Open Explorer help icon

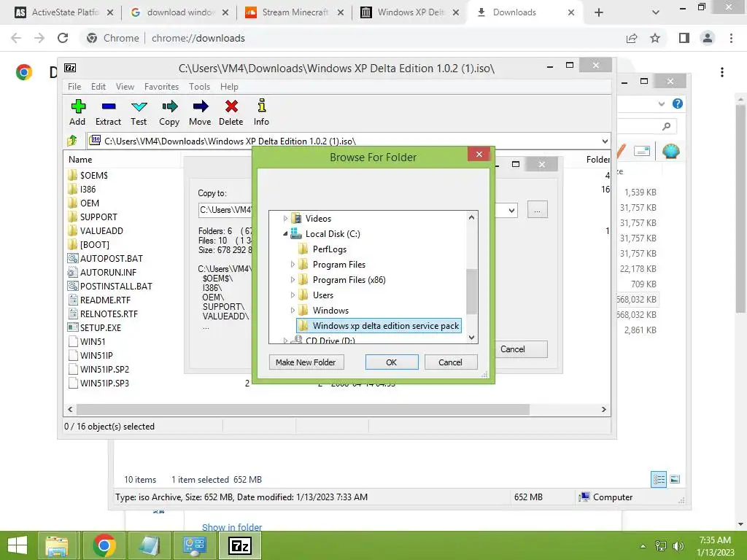pyautogui.click(x=678, y=104)
